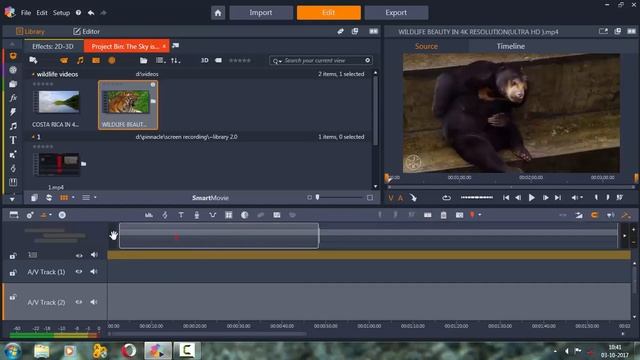The width and height of the screenshot is (640, 360).
Task: Open the Opera browser in taskbar
Action: click(x=129, y=351)
